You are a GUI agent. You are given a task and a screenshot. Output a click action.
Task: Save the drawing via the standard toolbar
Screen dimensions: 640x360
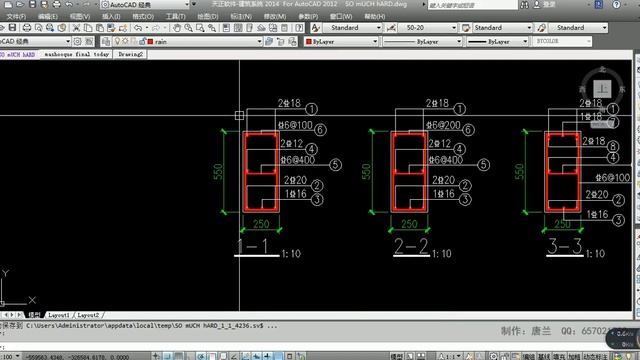point(12,28)
